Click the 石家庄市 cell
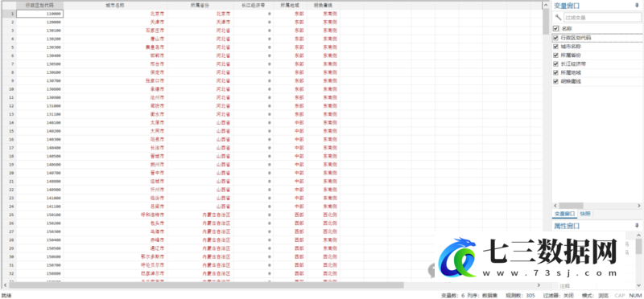Image resolution: width=644 pixels, height=299 pixels. [x=115, y=31]
